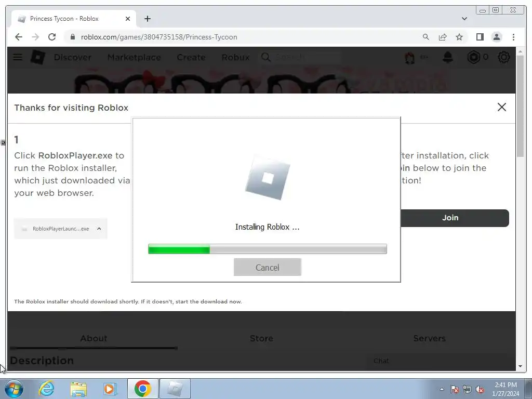This screenshot has height=399, width=532.
Task: Open the Windows Start menu
Action: coord(14,389)
